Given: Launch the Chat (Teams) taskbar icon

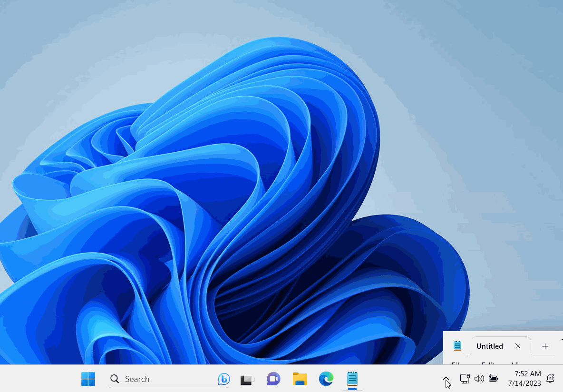Looking at the screenshot, I should point(273,379).
